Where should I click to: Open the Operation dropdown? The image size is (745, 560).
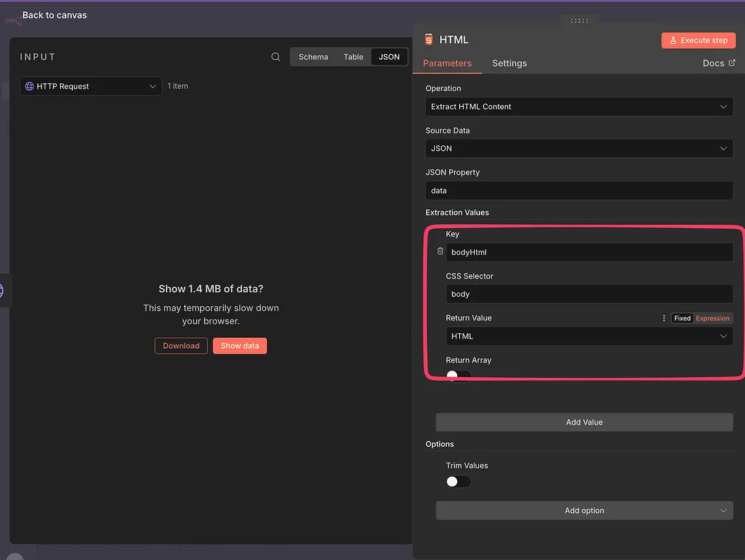[x=578, y=106]
